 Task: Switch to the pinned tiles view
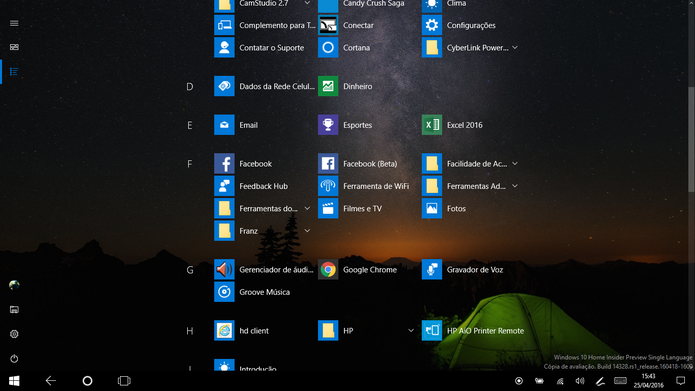pos(14,47)
